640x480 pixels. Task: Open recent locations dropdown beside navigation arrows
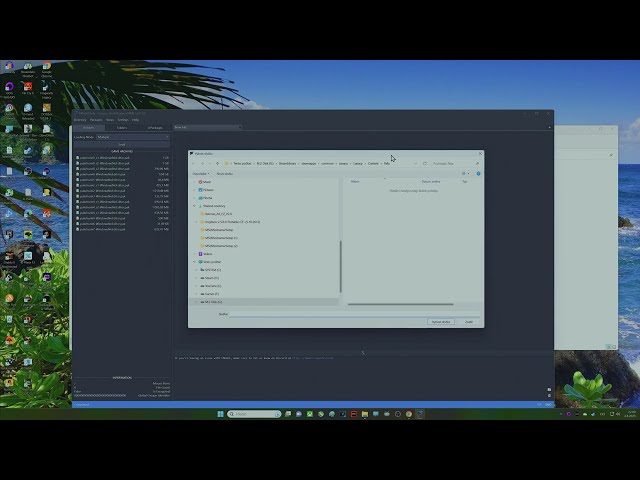(x=210, y=164)
